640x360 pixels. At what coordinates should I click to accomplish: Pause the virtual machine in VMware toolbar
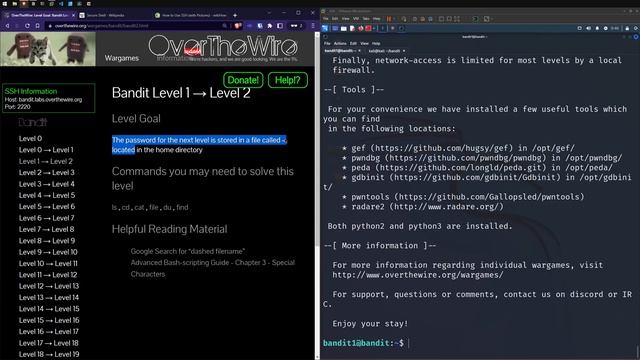(x=389, y=19)
